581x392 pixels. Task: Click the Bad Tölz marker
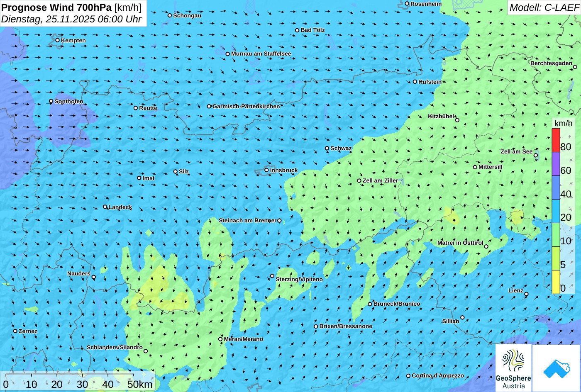[297, 30]
